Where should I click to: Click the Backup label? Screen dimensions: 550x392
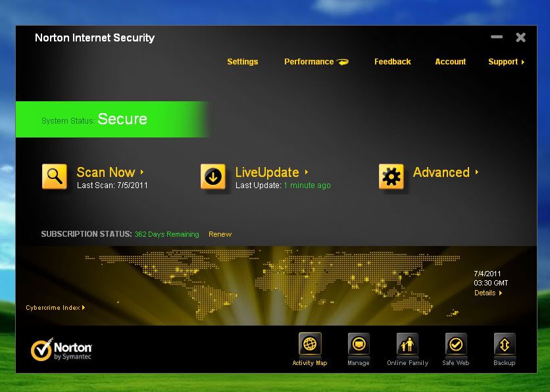click(x=505, y=363)
